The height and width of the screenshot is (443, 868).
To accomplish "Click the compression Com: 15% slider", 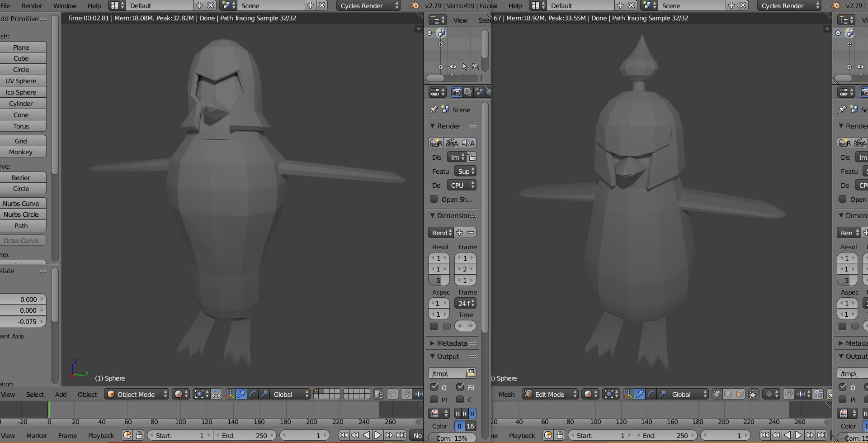I will click(x=452, y=438).
